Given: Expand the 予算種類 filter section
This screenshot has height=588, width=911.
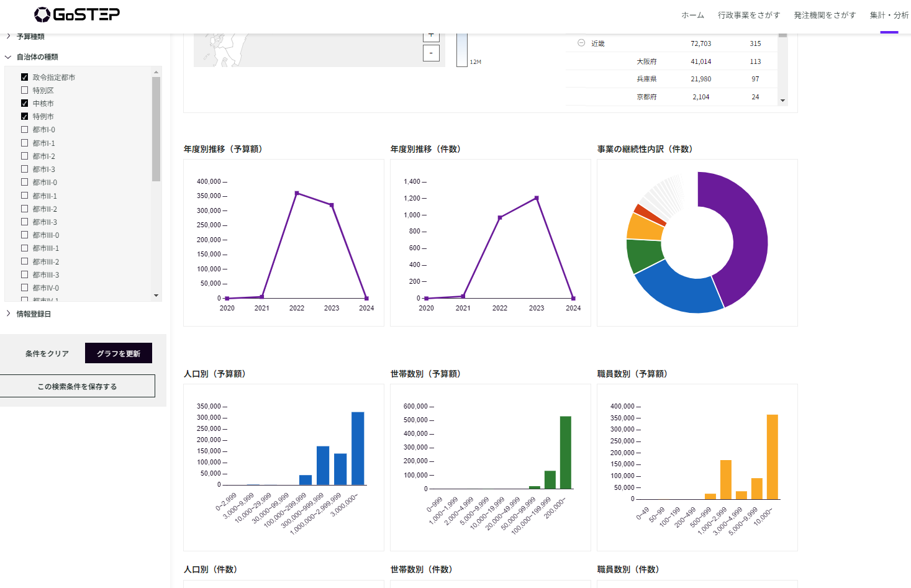Looking at the screenshot, I should pyautogui.click(x=8, y=37).
